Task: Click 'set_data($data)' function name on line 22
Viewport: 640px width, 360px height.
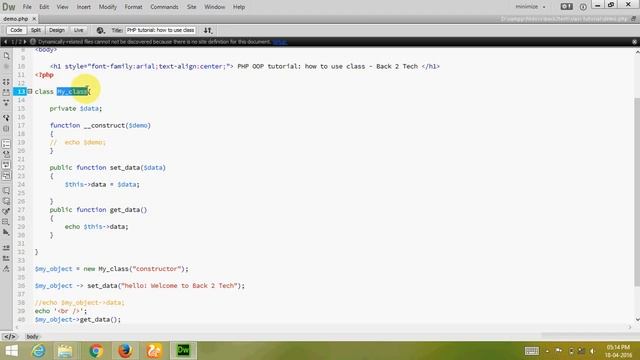Action: (x=138, y=168)
